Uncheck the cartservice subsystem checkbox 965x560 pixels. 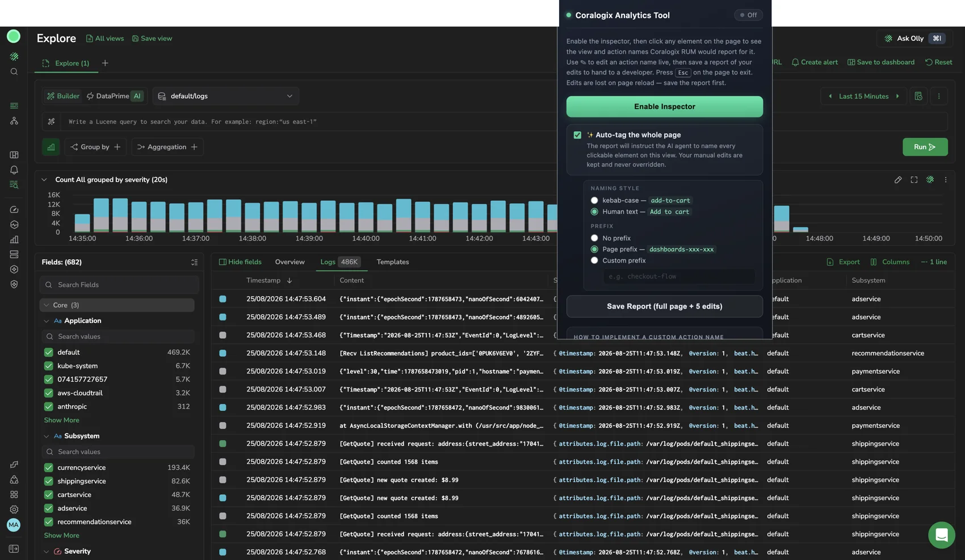(49, 495)
